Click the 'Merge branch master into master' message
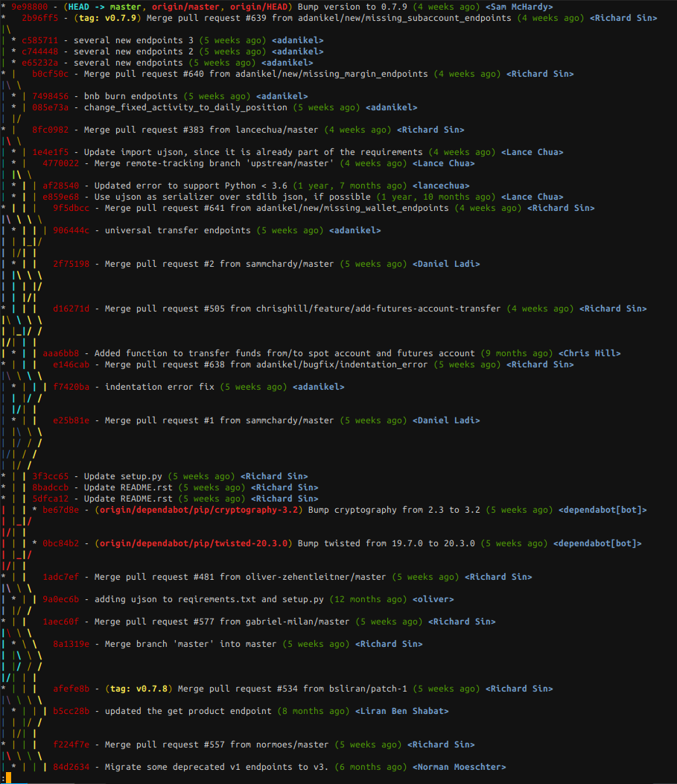 (177, 644)
